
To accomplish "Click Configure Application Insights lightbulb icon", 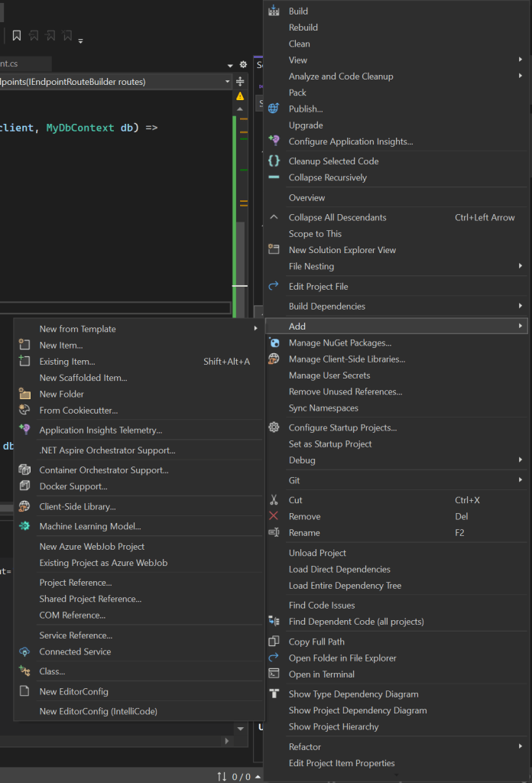I will (x=274, y=141).
